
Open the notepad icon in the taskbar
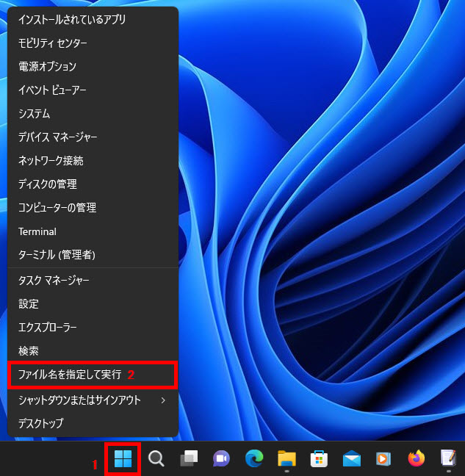[448, 459]
